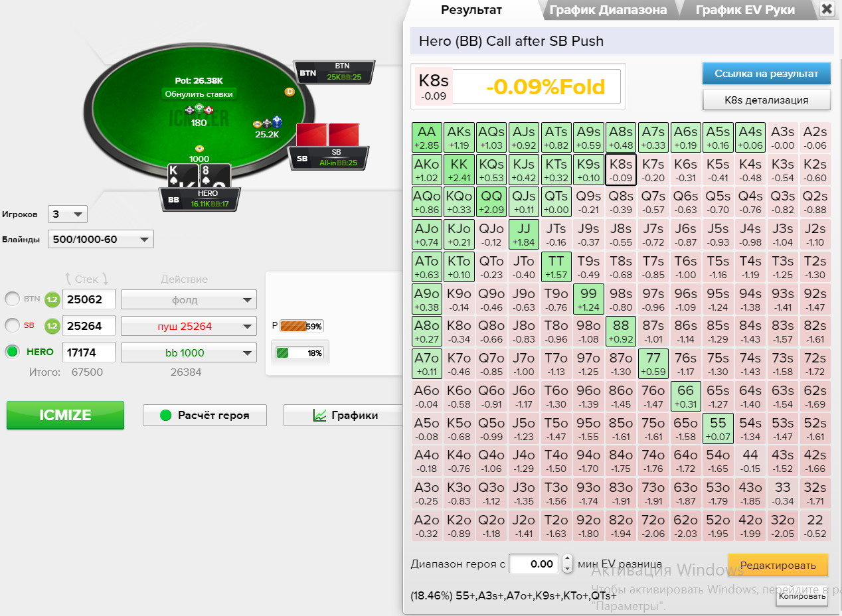
Task: Select the QQ cell +2.09
Action: [491, 202]
